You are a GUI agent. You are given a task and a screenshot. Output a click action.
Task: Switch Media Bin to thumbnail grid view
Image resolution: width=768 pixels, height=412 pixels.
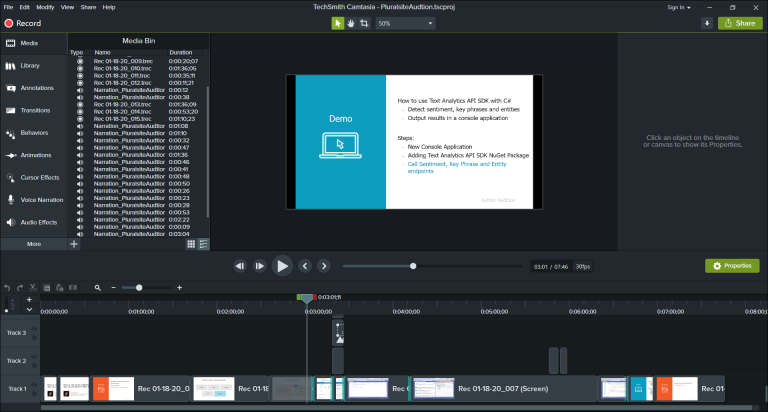pos(191,244)
